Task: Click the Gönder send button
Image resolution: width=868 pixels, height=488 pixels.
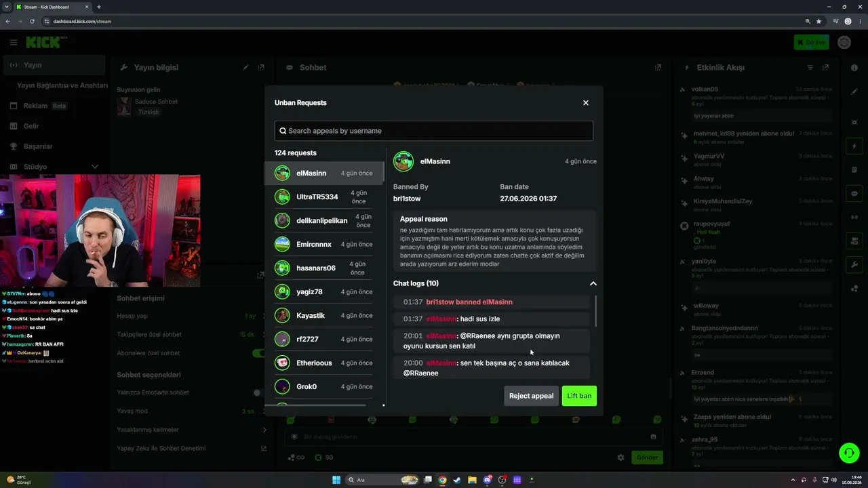Action: coord(647,457)
